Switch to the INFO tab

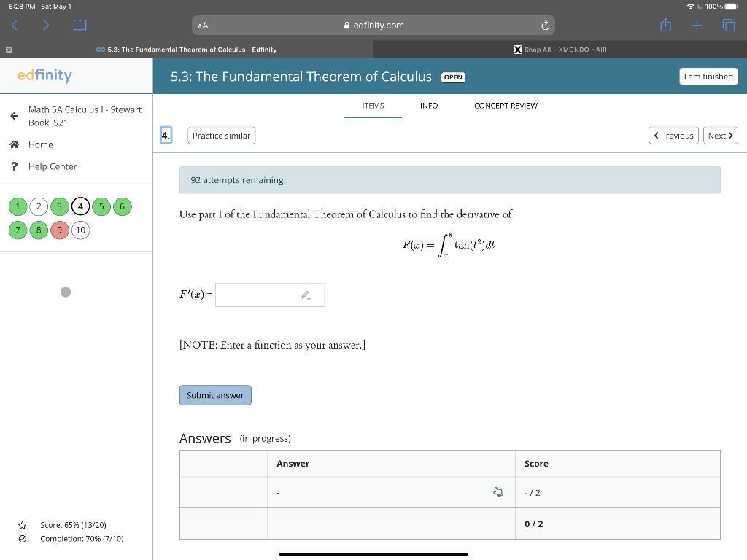(429, 105)
